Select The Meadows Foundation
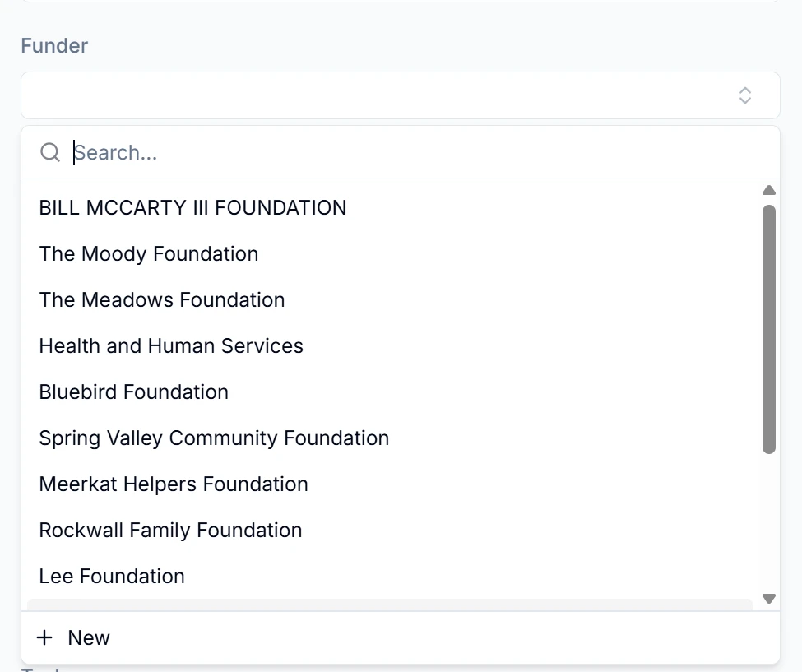Screen dimensions: 802x672 click(x=162, y=300)
